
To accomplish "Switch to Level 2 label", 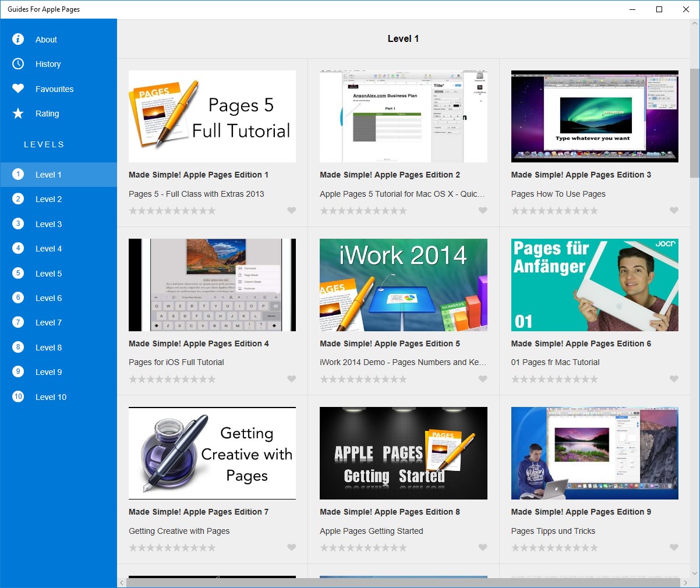I will click(48, 199).
